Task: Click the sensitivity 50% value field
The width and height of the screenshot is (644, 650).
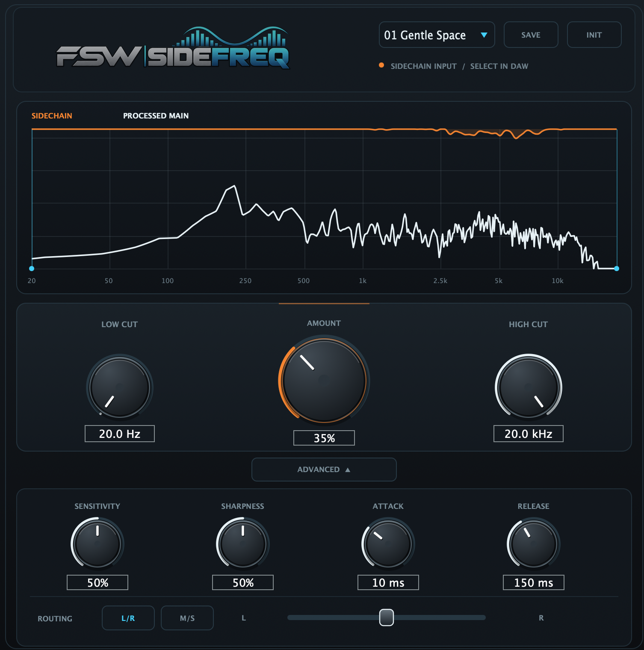Action: point(97,582)
